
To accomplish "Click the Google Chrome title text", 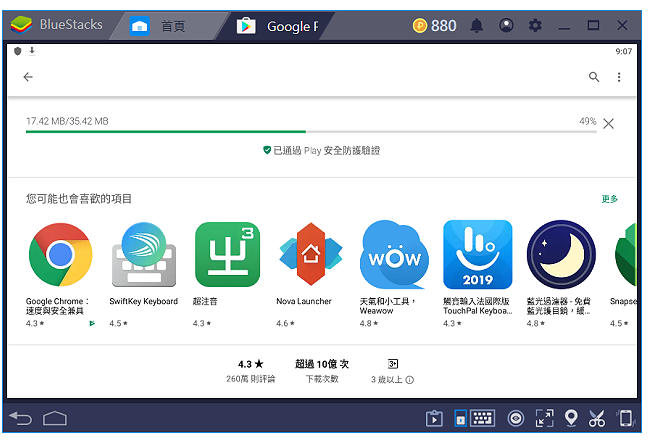I will (58, 306).
